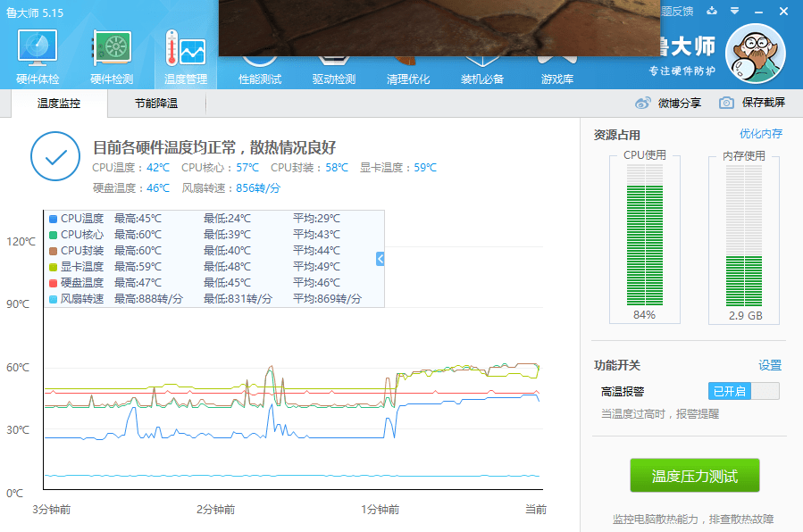The width and height of the screenshot is (803, 532).
Task: Start the 温度压力测试 stress test
Action: click(x=694, y=476)
